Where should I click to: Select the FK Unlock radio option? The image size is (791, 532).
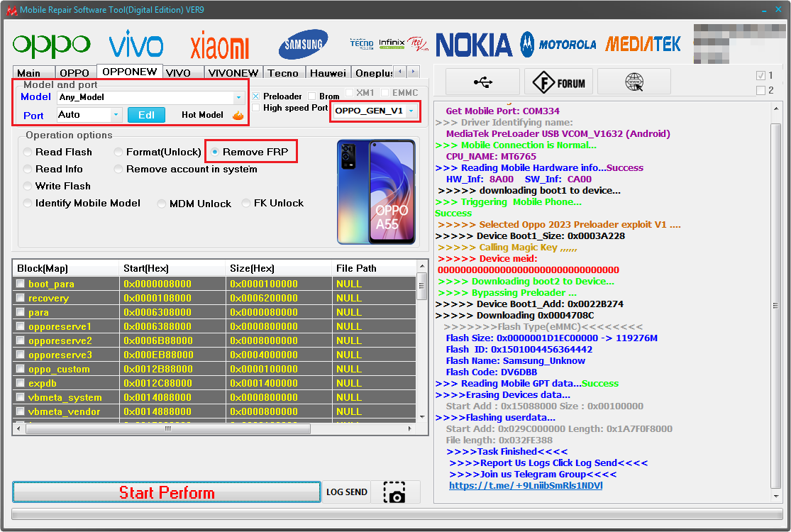click(x=246, y=203)
